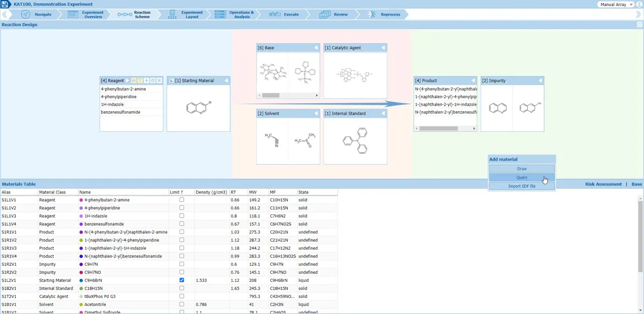This screenshot has width=644, height=314.
Task: Click the close X icon on Reagent panel
Action: 159,81
